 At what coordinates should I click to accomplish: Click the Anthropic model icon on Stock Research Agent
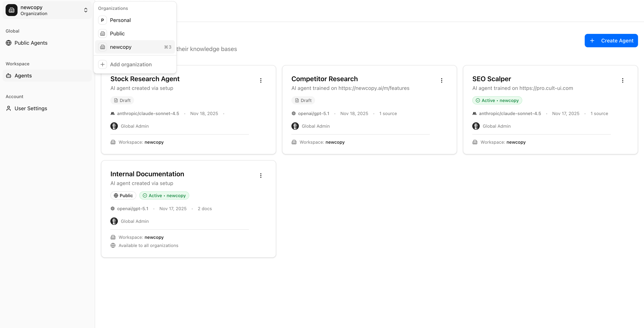[113, 113]
